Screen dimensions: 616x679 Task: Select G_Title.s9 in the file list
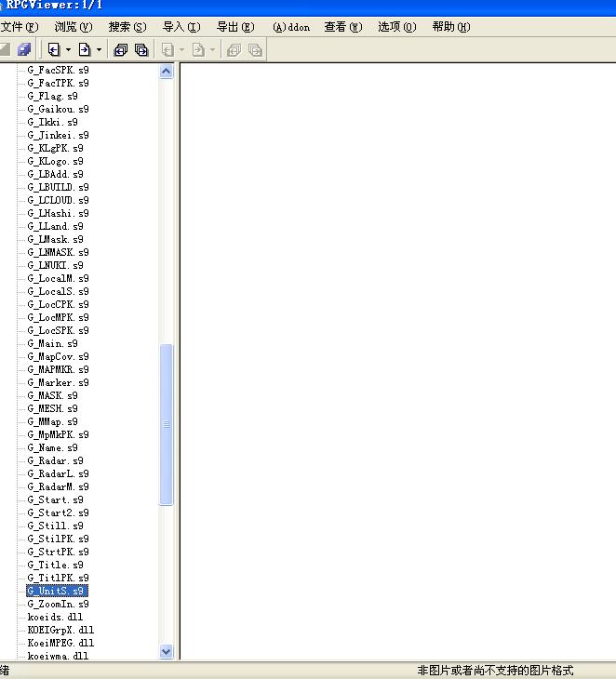click(x=55, y=565)
